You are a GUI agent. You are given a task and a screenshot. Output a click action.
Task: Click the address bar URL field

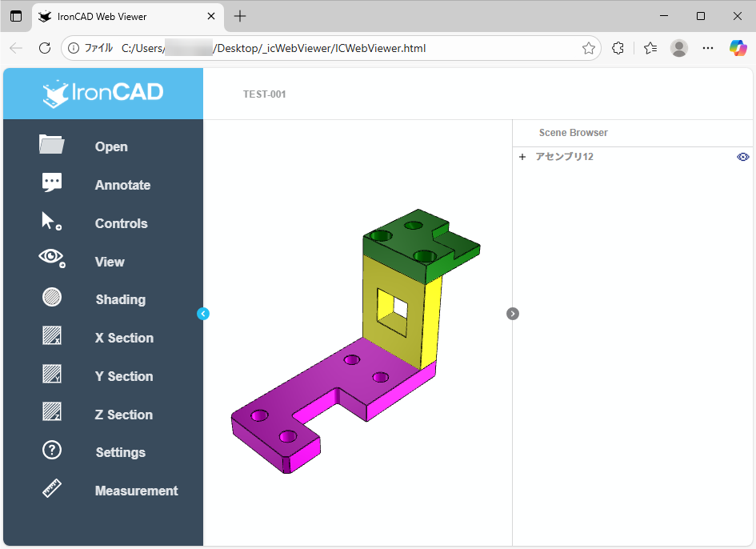click(x=320, y=48)
